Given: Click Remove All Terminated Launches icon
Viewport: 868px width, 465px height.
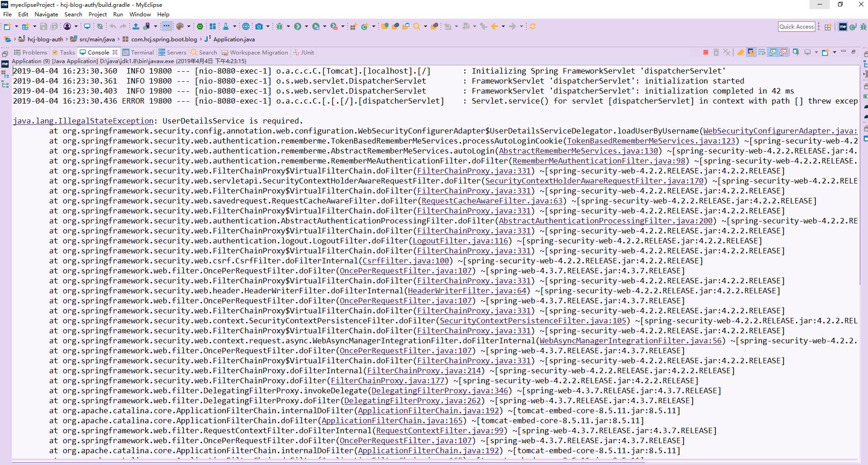Looking at the screenshot, I should (x=727, y=52).
